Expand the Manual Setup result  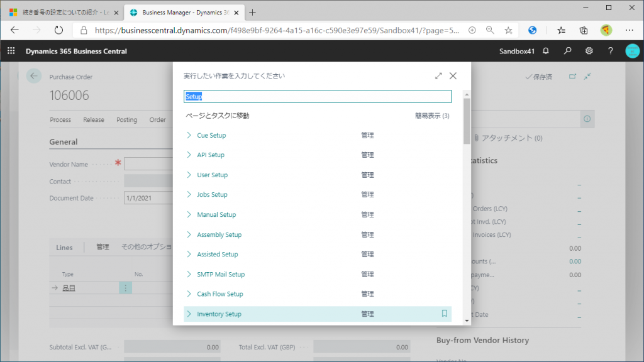(189, 215)
